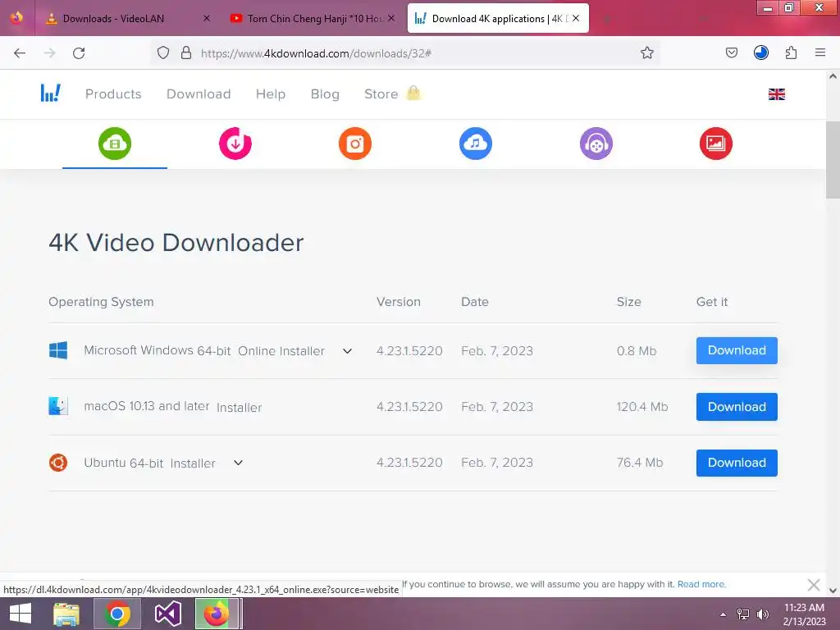Click the Windows logo in the Windows row
The image size is (840, 630).
[x=58, y=350]
